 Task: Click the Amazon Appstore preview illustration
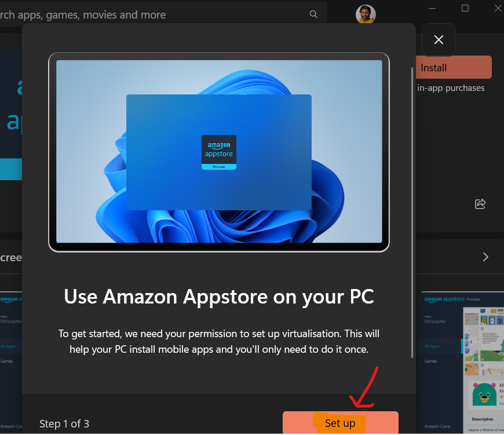pyautogui.click(x=219, y=152)
